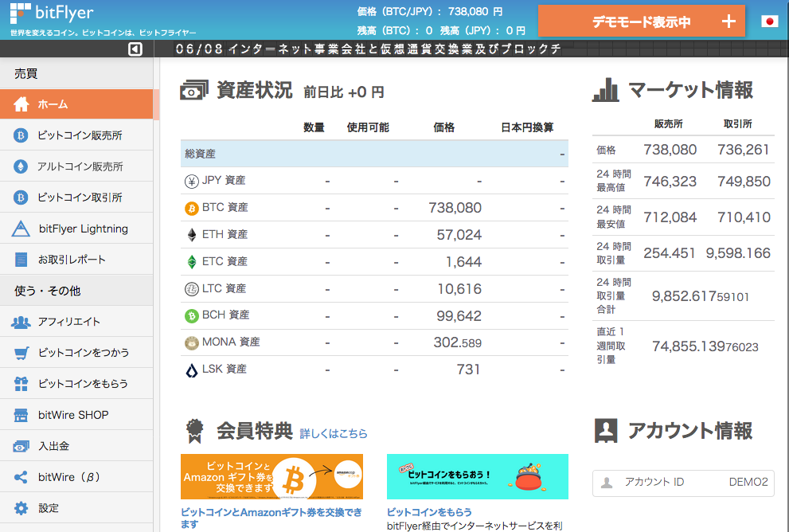
Task: Click weekly volume 74,855.13976023
Action: 705,346
